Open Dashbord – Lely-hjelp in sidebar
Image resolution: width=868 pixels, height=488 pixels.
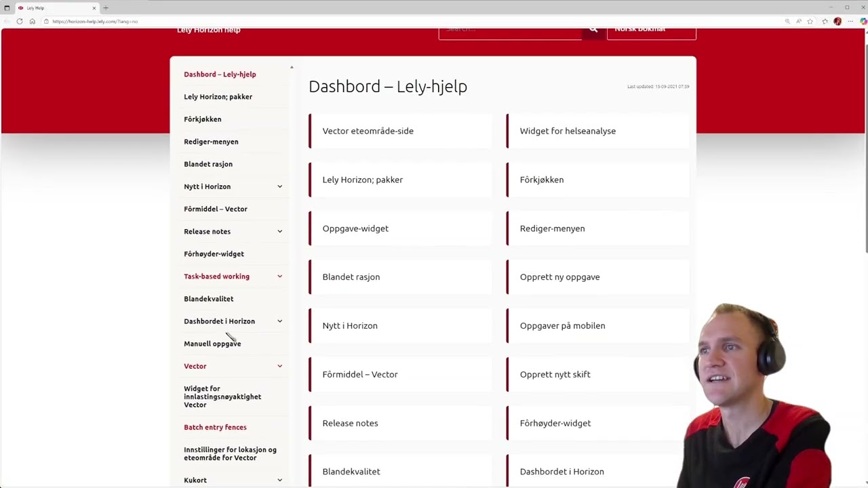click(220, 74)
